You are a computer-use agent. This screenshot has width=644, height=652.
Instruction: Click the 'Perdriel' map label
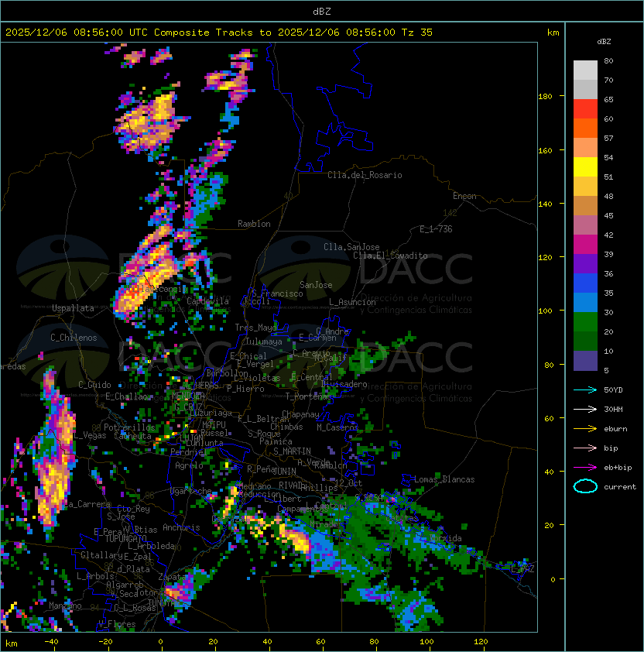tap(189, 452)
